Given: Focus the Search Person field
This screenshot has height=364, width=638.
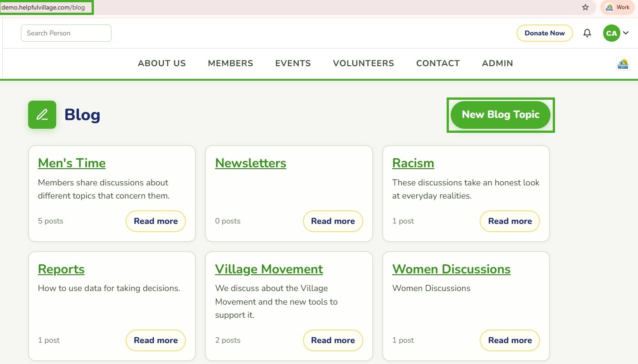Looking at the screenshot, I should [x=66, y=33].
